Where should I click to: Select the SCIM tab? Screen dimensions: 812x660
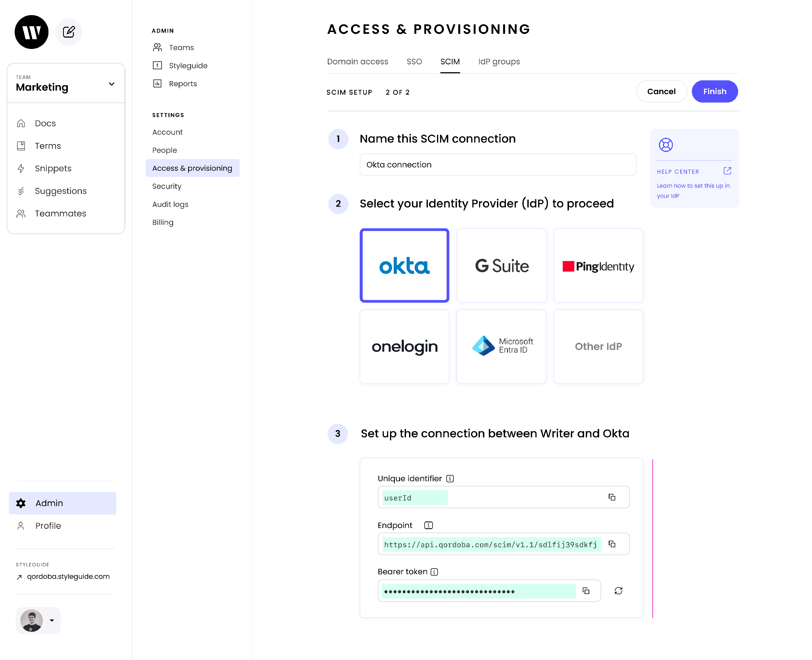(x=450, y=62)
